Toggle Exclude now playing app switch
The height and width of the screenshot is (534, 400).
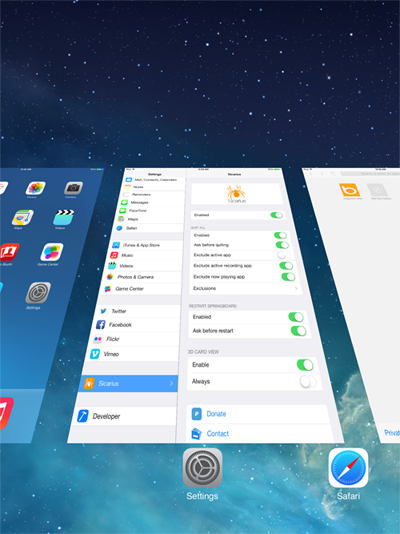tap(288, 277)
